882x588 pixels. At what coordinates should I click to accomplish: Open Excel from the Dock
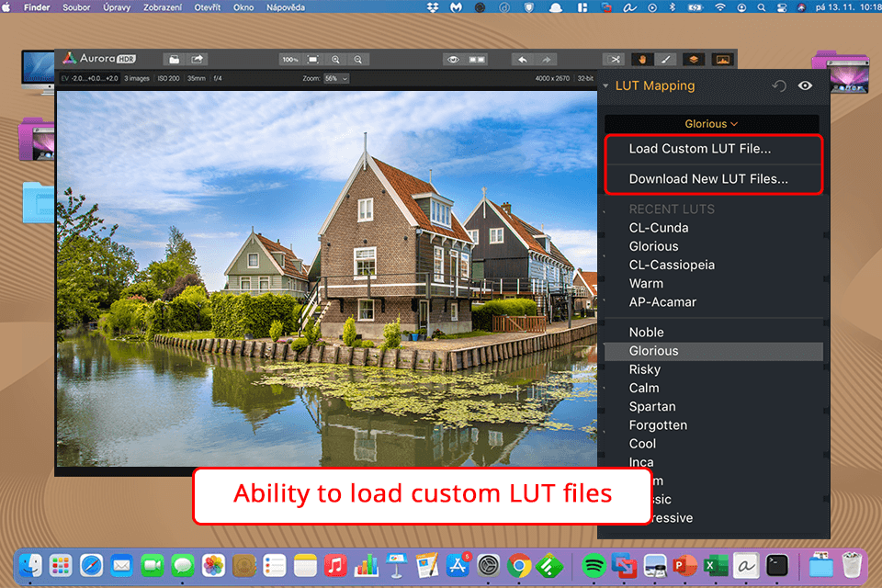716,566
